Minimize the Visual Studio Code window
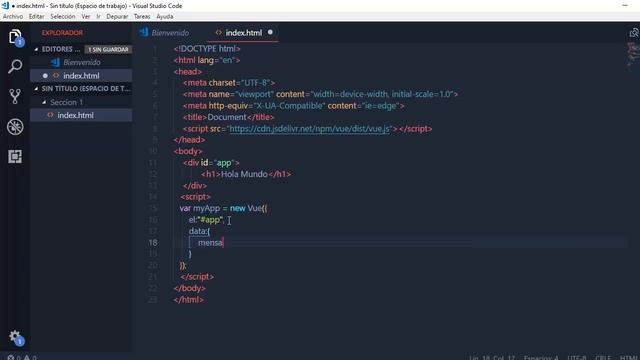Image resolution: width=640 pixels, height=360 pixels. click(x=625, y=6)
